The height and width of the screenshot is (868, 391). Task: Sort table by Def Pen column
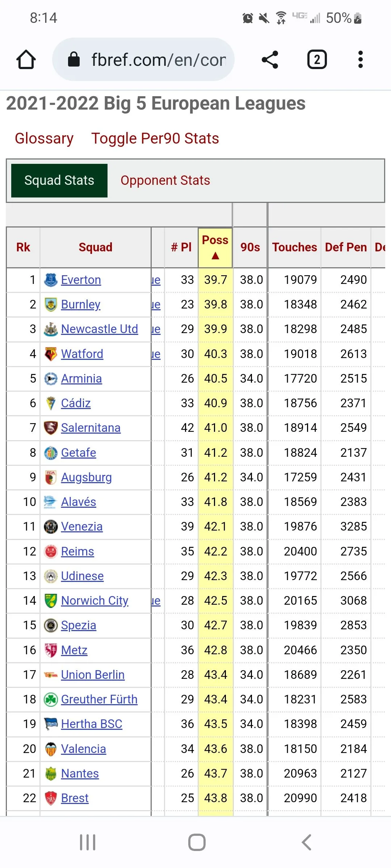tap(346, 247)
